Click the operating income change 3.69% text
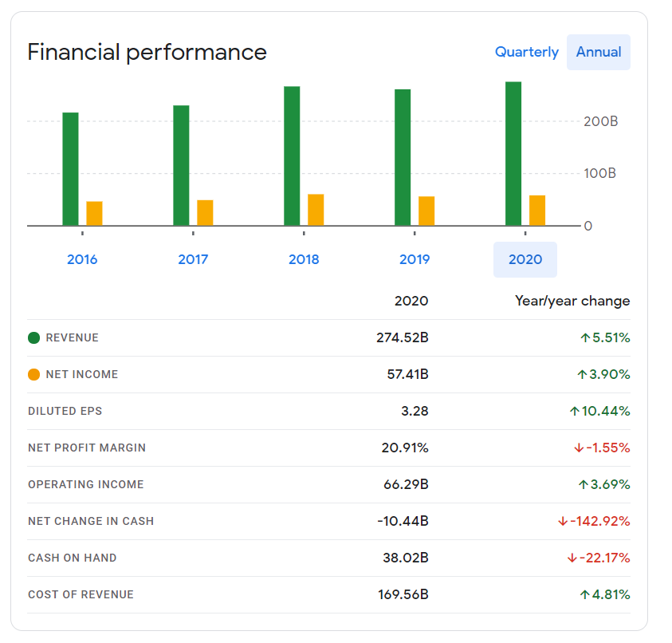The width and height of the screenshot is (672, 643). [x=611, y=485]
